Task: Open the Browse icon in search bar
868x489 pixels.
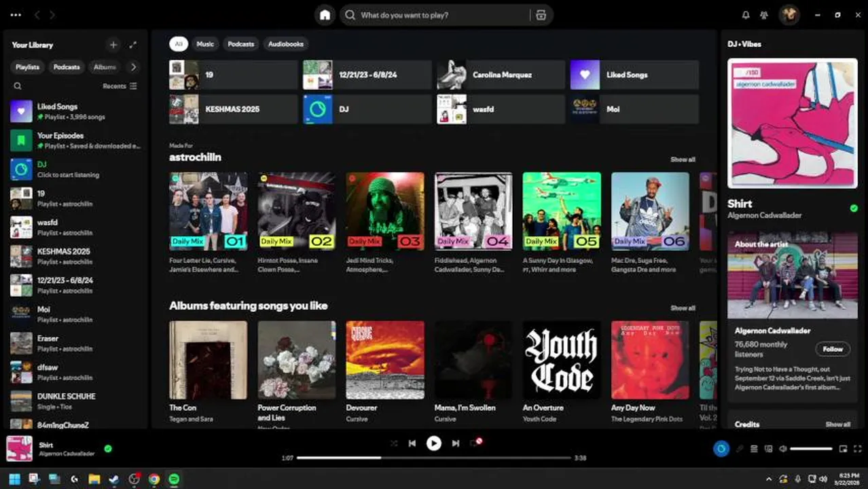Action: (x=541, y=15)
